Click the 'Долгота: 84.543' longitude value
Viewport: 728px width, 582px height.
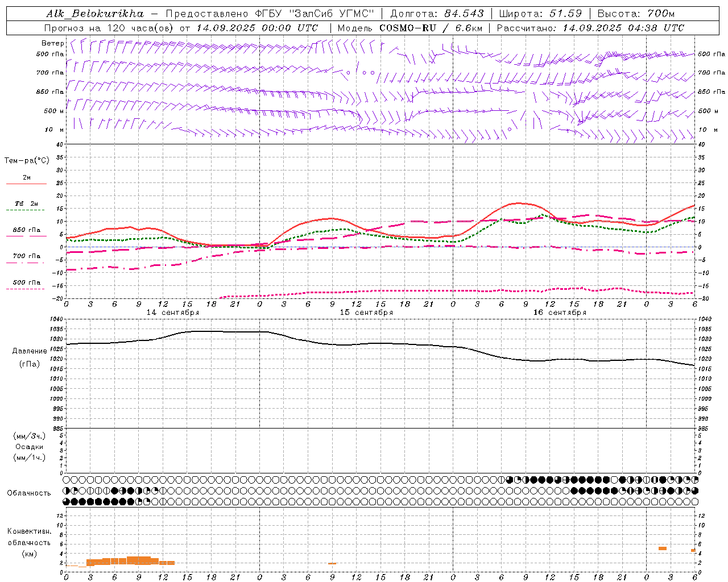click(437, 14)
